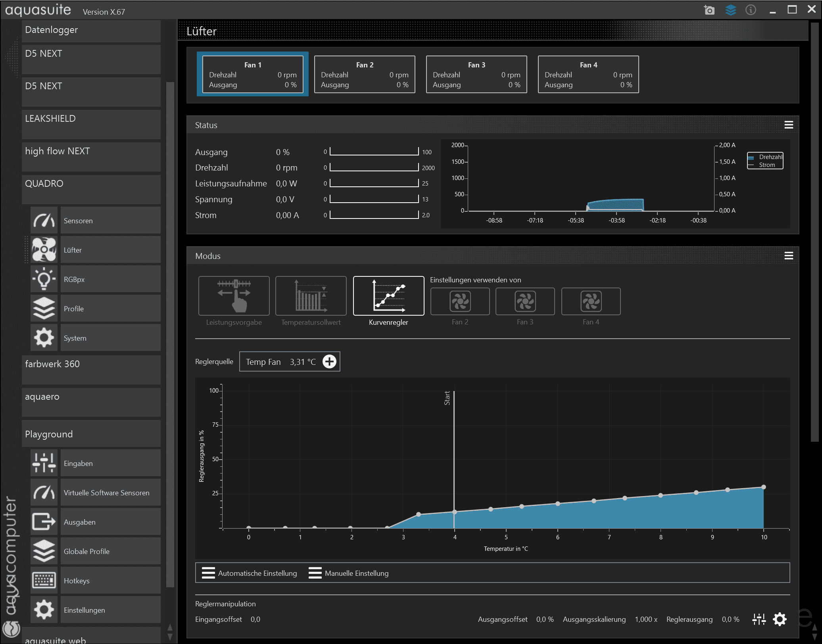The width and height of the screenshot is (822, 644).
Task: Open the Reglermanipulation gear icon
Action: coord(780,619)
